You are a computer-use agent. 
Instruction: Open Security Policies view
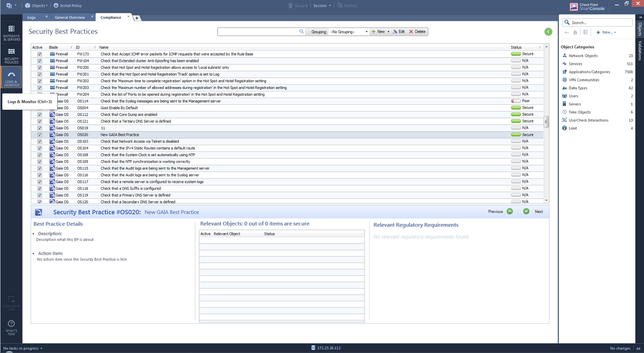coord(11,56)
